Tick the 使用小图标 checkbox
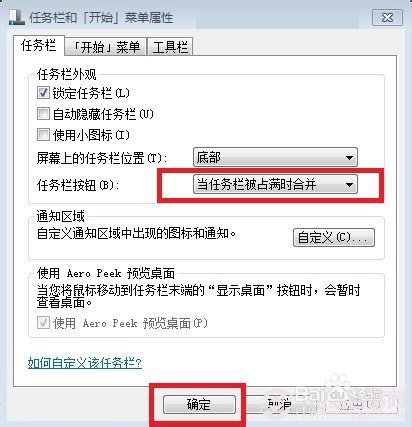 43,135
